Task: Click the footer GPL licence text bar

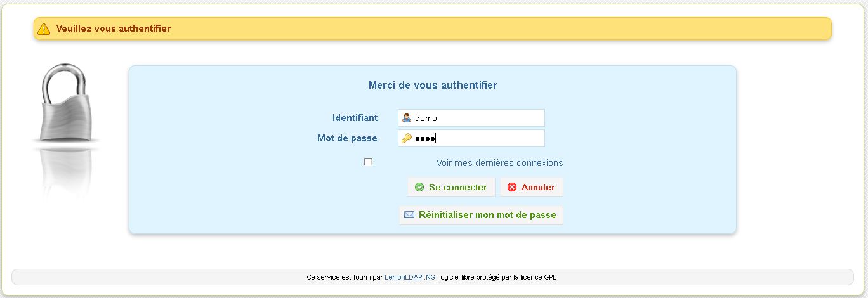Action: click(x=433, y=277)
